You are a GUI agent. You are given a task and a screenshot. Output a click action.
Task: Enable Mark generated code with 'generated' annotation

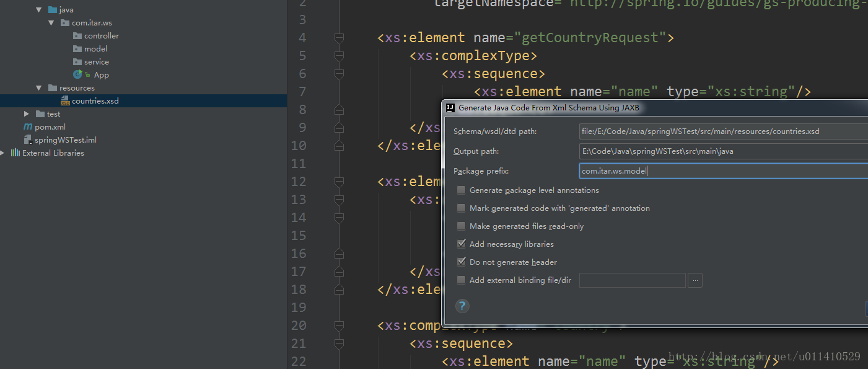pyautogui.click(x=461, y=208)
